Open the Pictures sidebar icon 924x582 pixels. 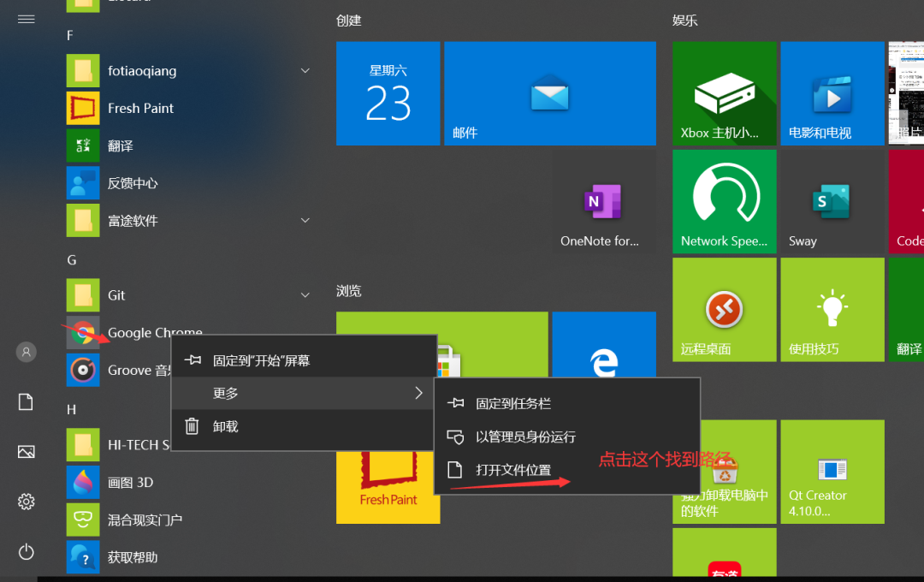[26, 452]
